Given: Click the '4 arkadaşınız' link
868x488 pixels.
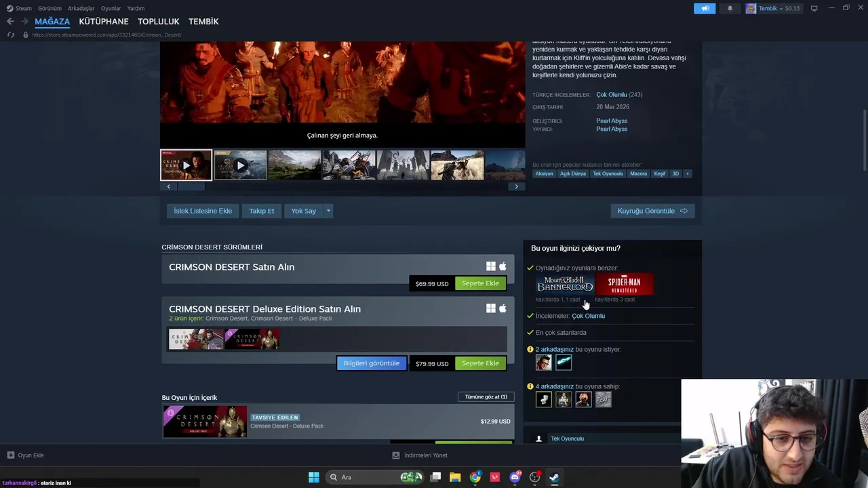Looking at the screenshot, I should click(x=555, y=386).
